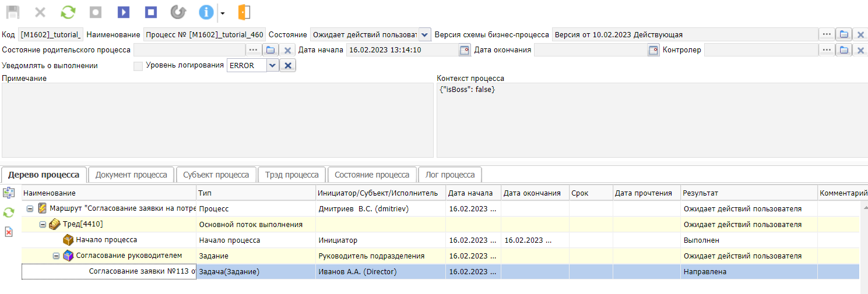Click ellipsis button for Версия схемы бизнес-процесса

(827, 35)
